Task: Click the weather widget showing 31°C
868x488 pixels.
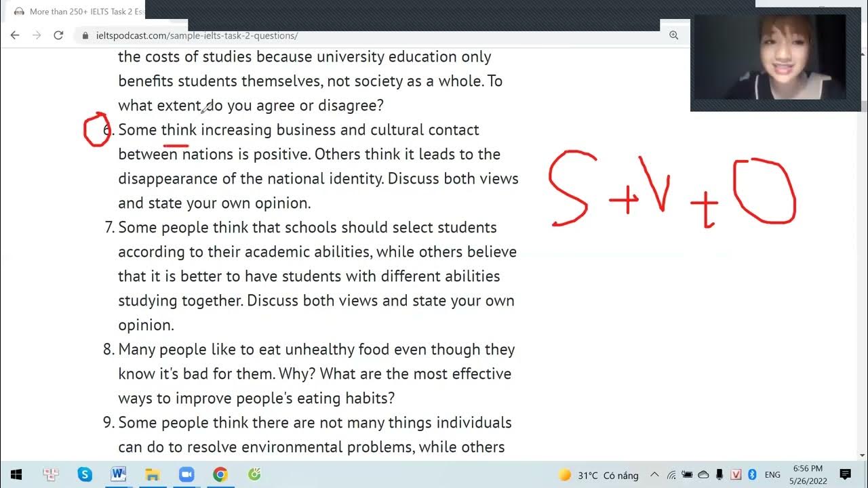Action: point(598,475)
